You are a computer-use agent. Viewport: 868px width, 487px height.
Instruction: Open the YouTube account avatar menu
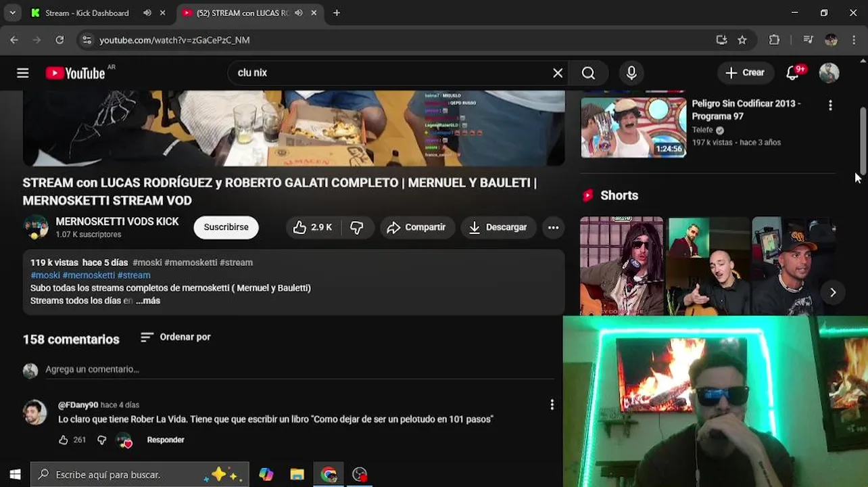coord(829,73)
